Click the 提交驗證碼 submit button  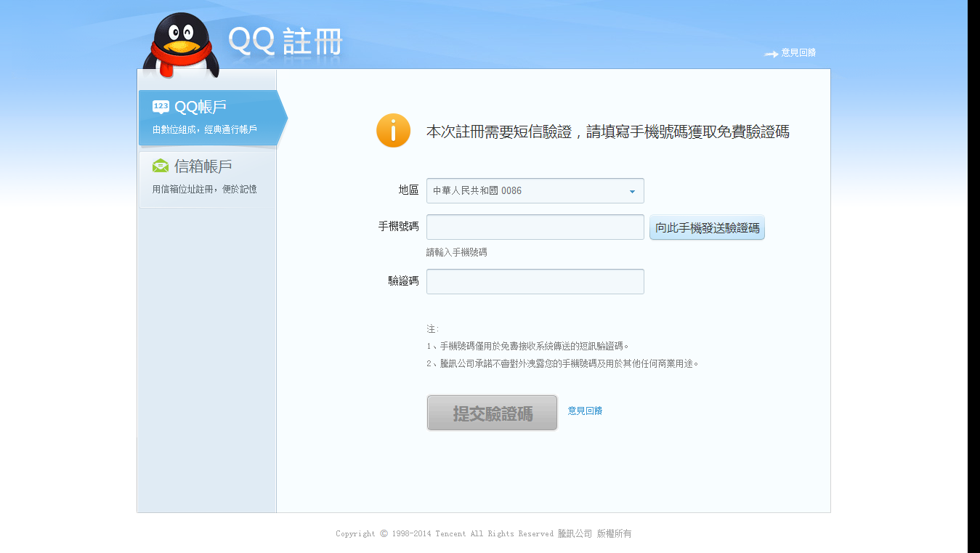click(492, 412)
